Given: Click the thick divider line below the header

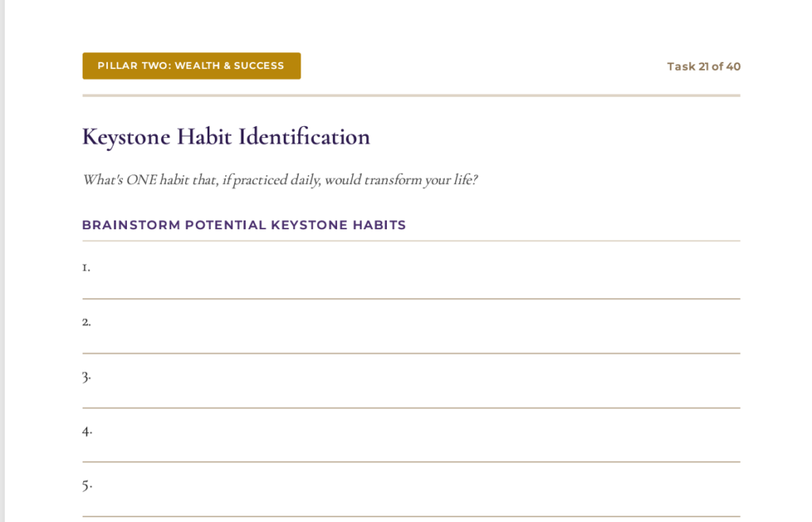Looking at the screenshot, I should (x=411, y=96).
